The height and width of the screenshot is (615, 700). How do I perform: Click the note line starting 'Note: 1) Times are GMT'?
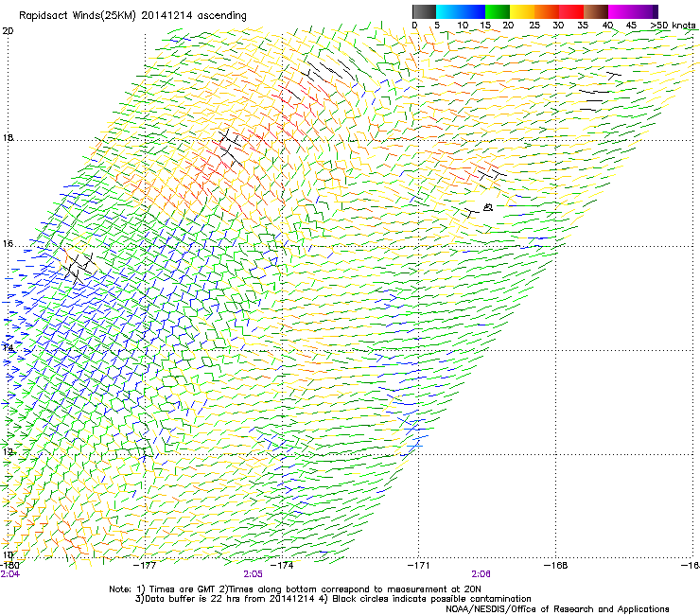pos(294,589)
